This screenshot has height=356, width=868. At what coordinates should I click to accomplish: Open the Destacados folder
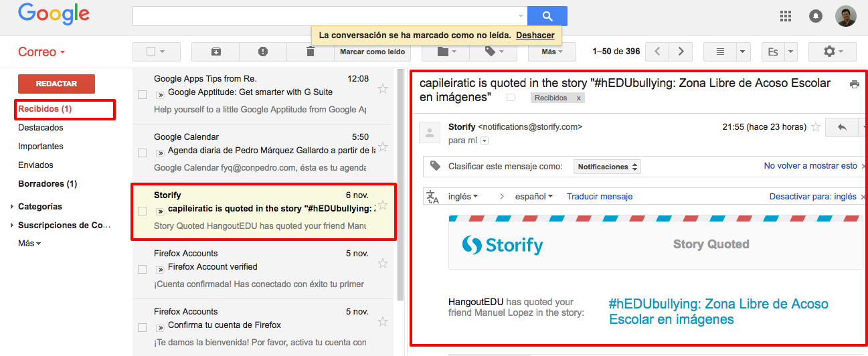tap(41, 127)
